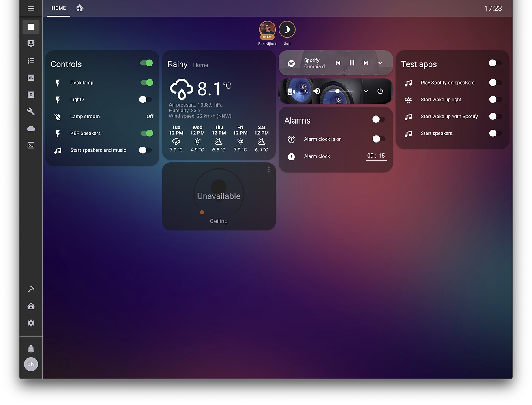Toggle the Desk lamp switch
The image size is (532, 405).
click(x=147, y=83)
